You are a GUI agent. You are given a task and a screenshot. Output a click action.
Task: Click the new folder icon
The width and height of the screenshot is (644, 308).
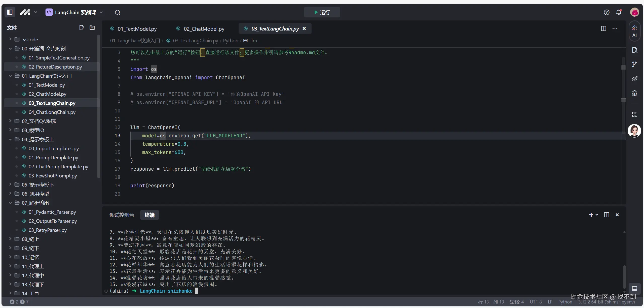92,28
